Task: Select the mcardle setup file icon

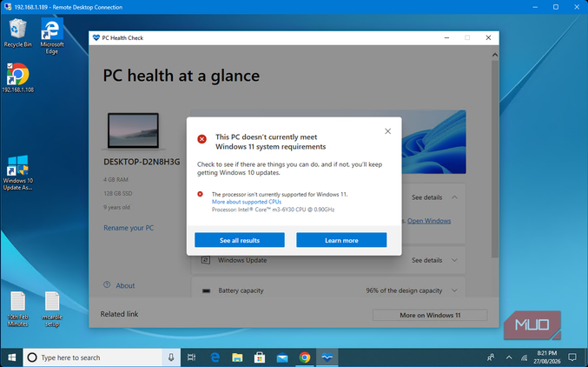Action: [52, 309]
